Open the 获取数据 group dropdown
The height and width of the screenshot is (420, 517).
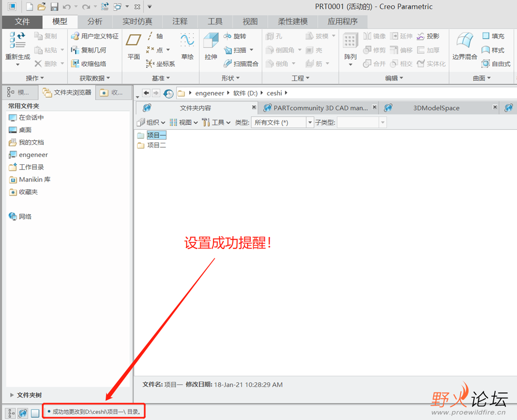(x=95, y=78)
